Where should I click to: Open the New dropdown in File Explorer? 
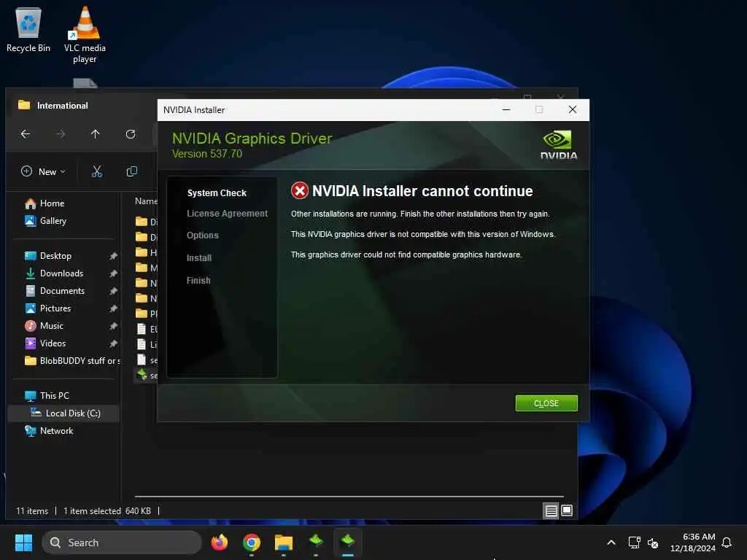pyautogui.click(x=43, y=171)
